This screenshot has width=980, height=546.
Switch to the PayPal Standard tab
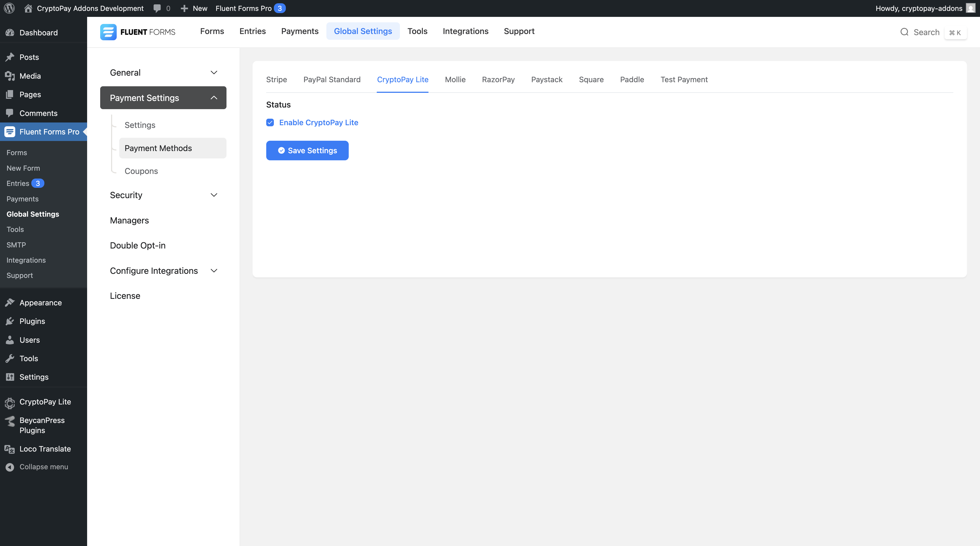pyautogui.click(x=332, y=79)
